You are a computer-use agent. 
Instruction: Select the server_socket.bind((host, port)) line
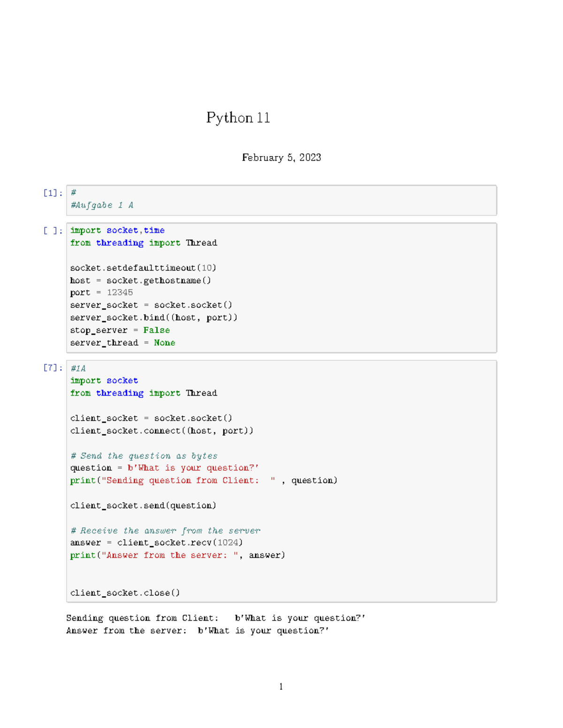pyautogui.click(x=154, y=317)
